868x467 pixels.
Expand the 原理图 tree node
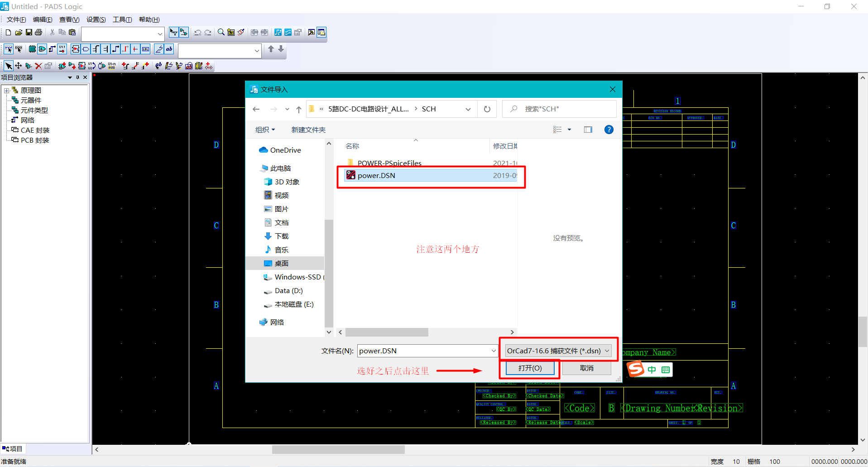[x=7, y=91]
